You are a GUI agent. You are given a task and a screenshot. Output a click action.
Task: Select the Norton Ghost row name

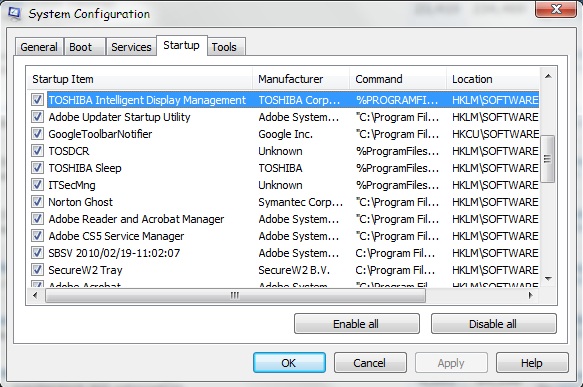[80, 202]
